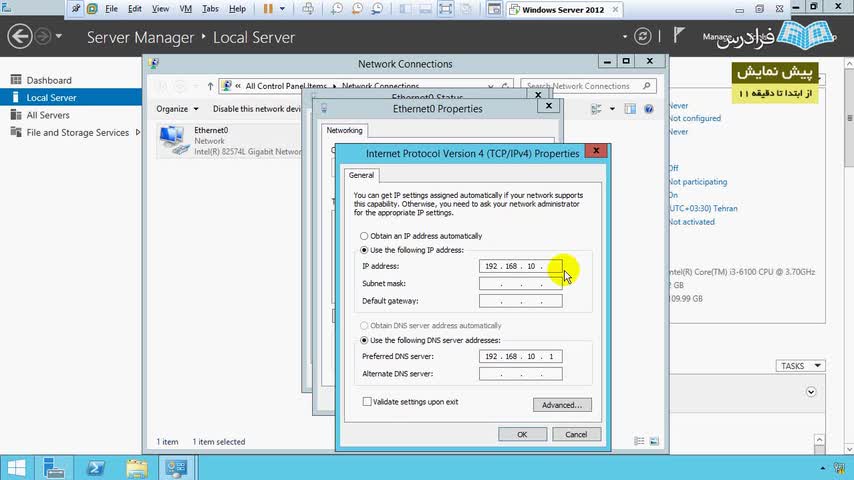Image resolution: width=854 pixels, height=480 pixels.
Task: Click the Default gateway field
Action: point(521,301)
